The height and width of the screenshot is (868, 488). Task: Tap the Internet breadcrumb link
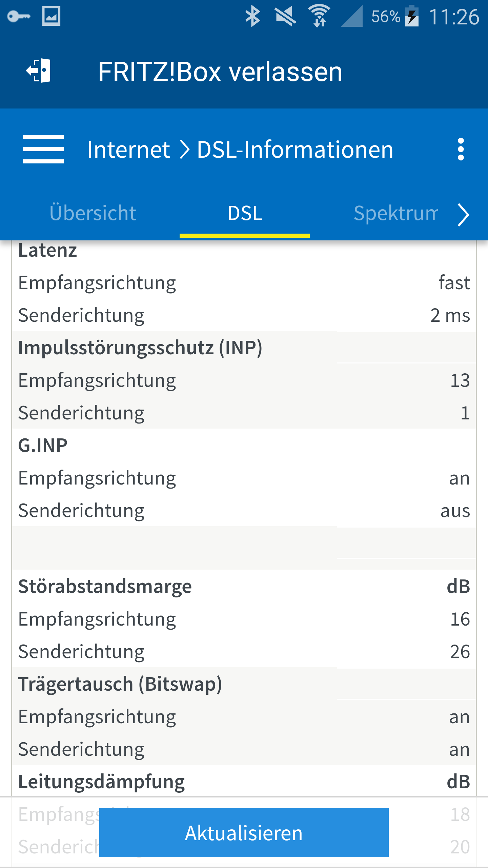(x=128, y=150)
